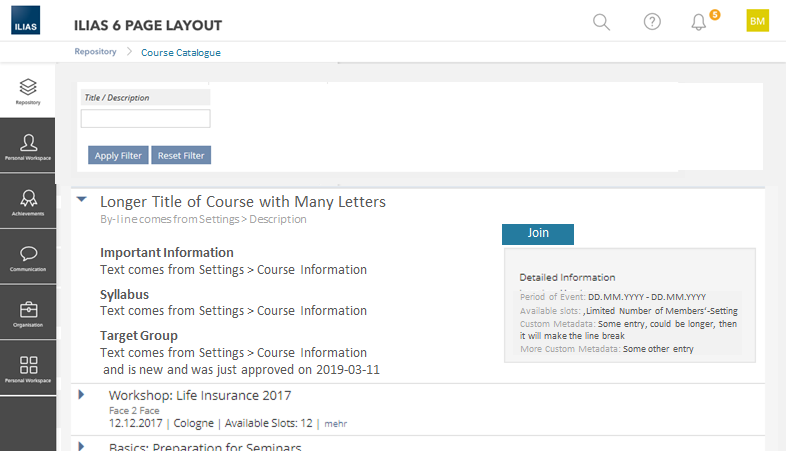This screenshot has width=786, height=451.
Task: Open Achievements in the sidebar
Action: pos(28,202)
